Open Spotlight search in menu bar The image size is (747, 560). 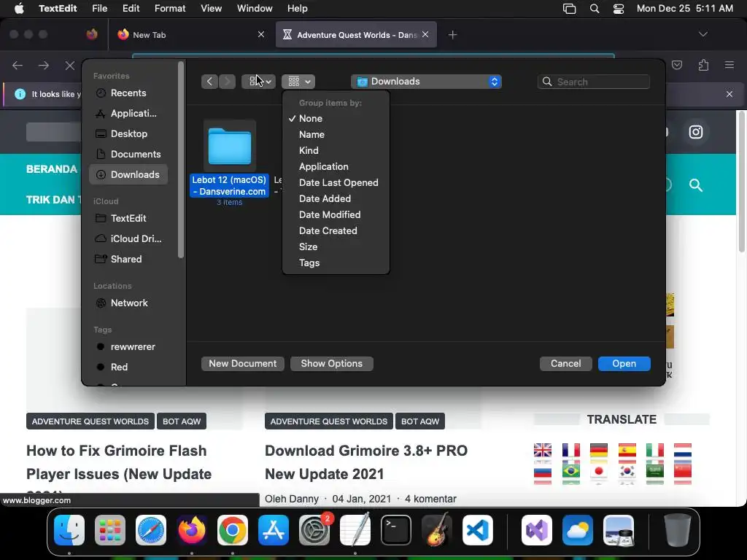[x=595, y=9]
